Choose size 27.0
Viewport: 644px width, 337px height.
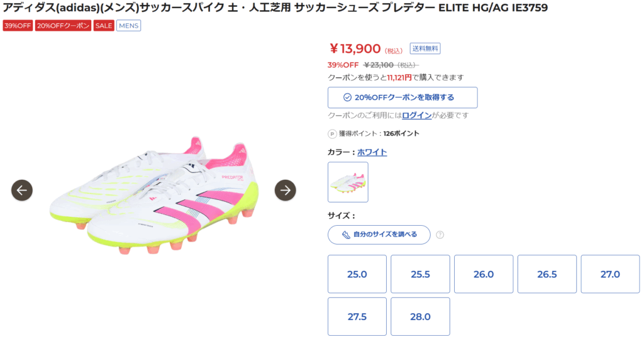coord(610,274)
